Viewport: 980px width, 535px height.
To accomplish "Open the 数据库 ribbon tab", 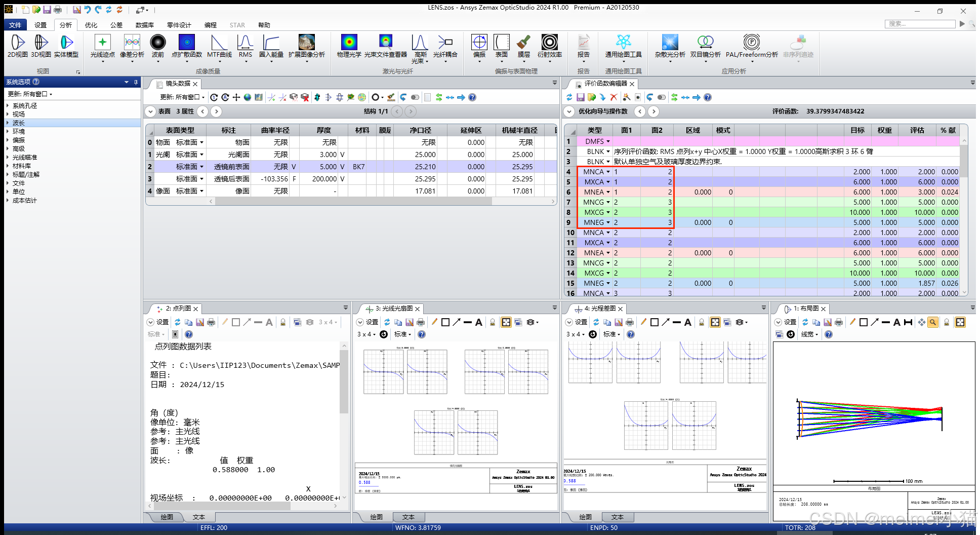I will [145, 25].
